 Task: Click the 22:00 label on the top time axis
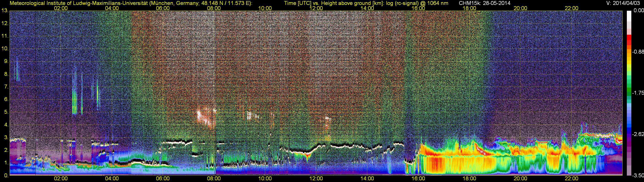point(571,8)
